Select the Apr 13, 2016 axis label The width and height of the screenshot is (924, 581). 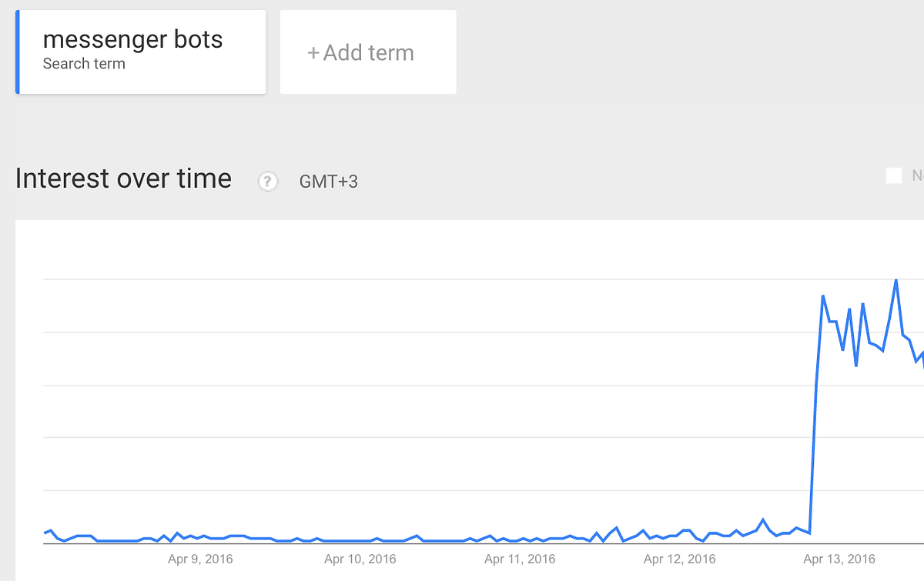click(839, 559)
